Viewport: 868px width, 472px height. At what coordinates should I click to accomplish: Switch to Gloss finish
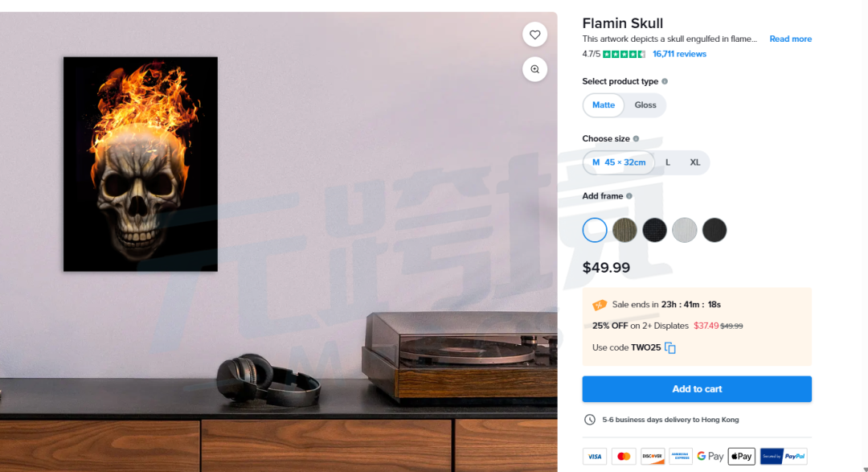645,105
